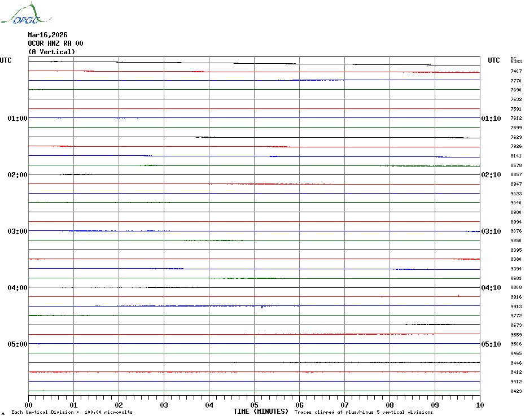Click the 'Traces clipped' footer note
This screenshot has height=420, width=525.
pyautogui.click(x=363, y=412)
